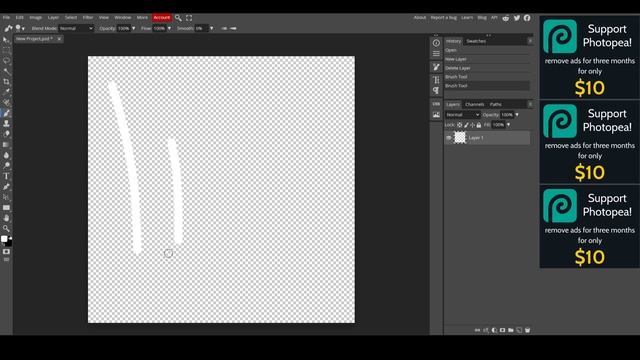Select the Eyedropper tool

6,92
